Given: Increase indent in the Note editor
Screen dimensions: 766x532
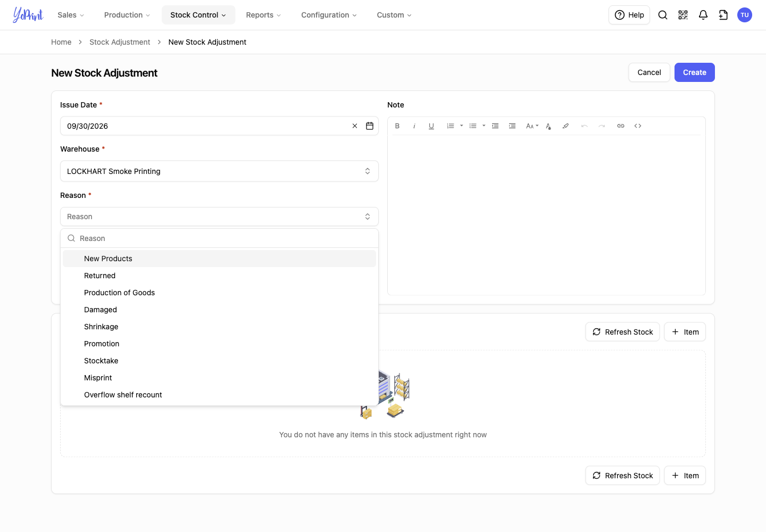Looking at the screenshot, I should coord(512,126).
